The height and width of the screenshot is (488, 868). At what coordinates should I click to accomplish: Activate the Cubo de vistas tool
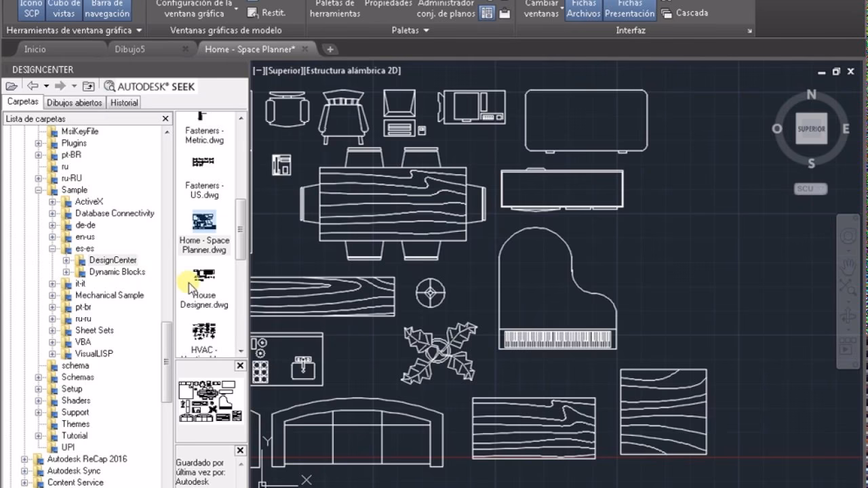coord(63,9)
